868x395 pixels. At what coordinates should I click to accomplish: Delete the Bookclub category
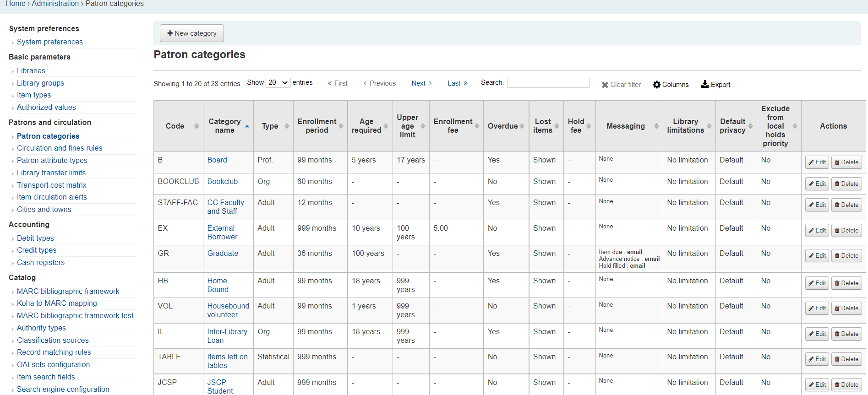tap(846, 184)
